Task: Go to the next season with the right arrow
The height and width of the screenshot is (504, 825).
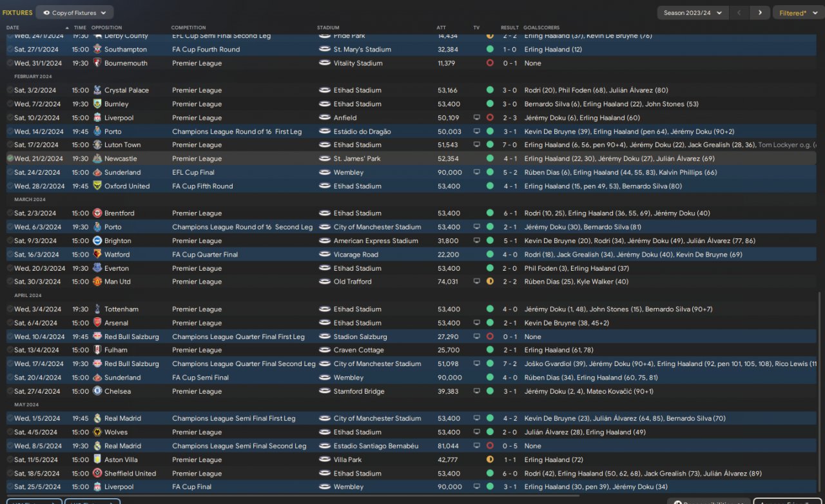Action: (761, 13)
